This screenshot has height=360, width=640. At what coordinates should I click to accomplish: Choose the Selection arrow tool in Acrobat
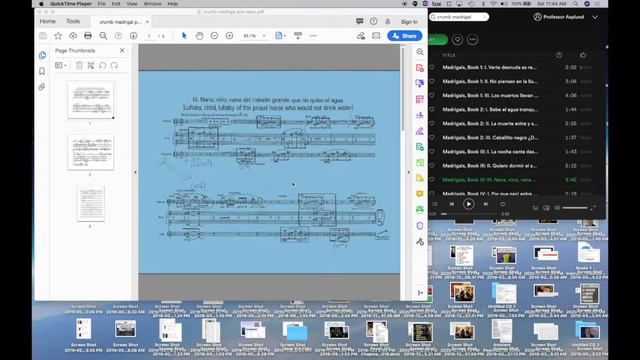(x=184, y=36)
